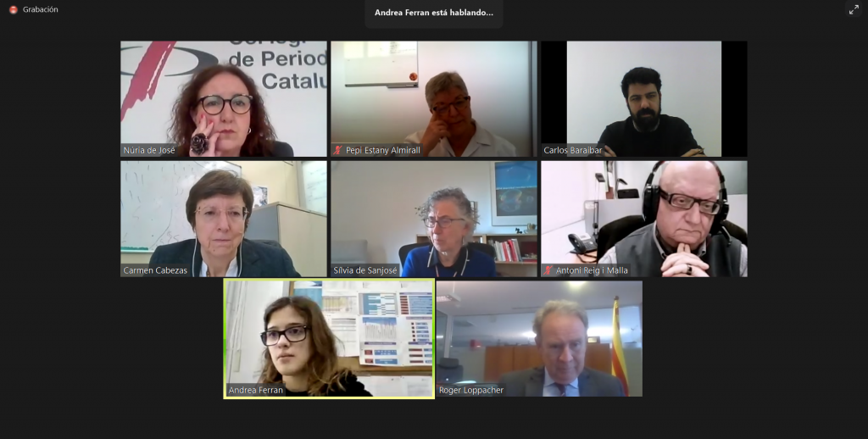Toggle full screen with the expand arrows icon
This screenshot has height=439, width=868.
point(854,9)
